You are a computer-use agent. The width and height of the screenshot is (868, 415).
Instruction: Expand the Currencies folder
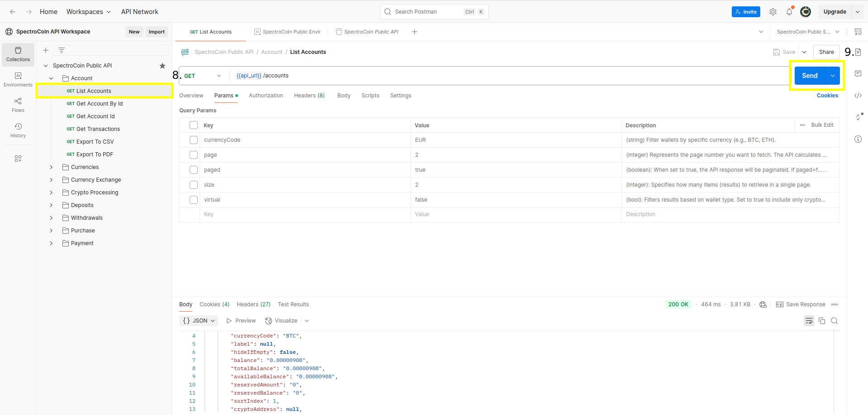point(51,167)
